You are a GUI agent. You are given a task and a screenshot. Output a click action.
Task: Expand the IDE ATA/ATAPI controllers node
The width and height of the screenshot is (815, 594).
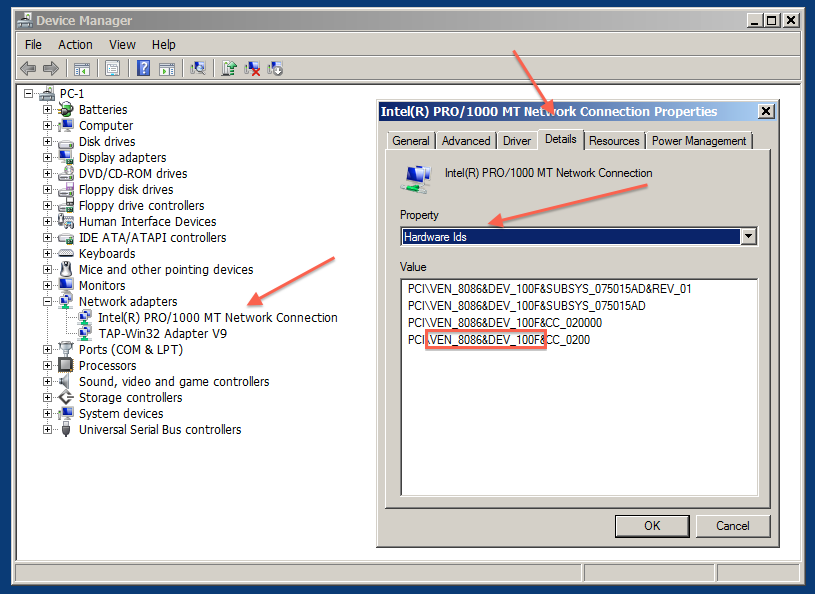coord(47,237)
